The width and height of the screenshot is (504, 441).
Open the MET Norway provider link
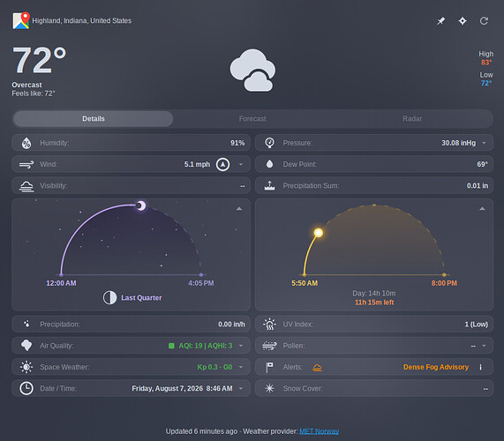point(320,431)
